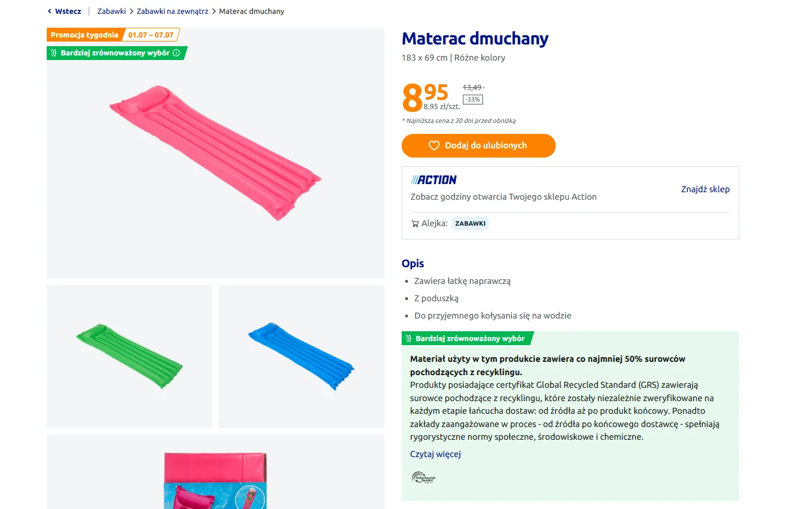
Task: Click the Wstecz back link text
Action: 68,11
